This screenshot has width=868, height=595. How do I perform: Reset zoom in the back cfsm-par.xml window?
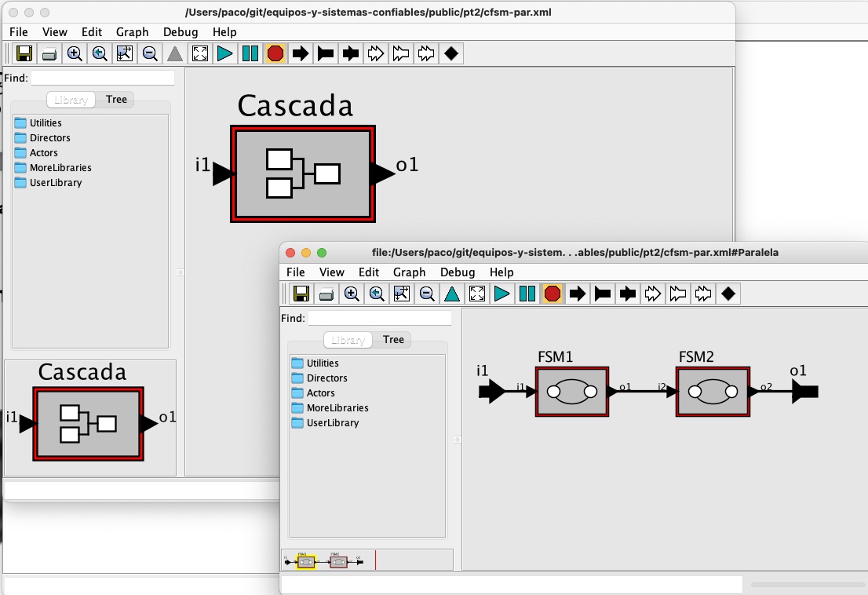pyautogui.click(x=100, y=53)
